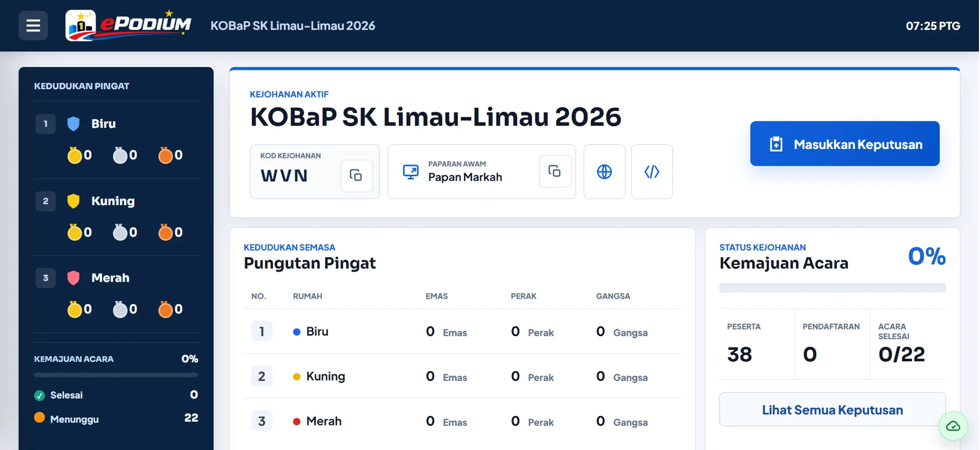The image size is (980, 450).
Task: Click the PENDAFTARAN value 0
Action: [x=810, y=355]
